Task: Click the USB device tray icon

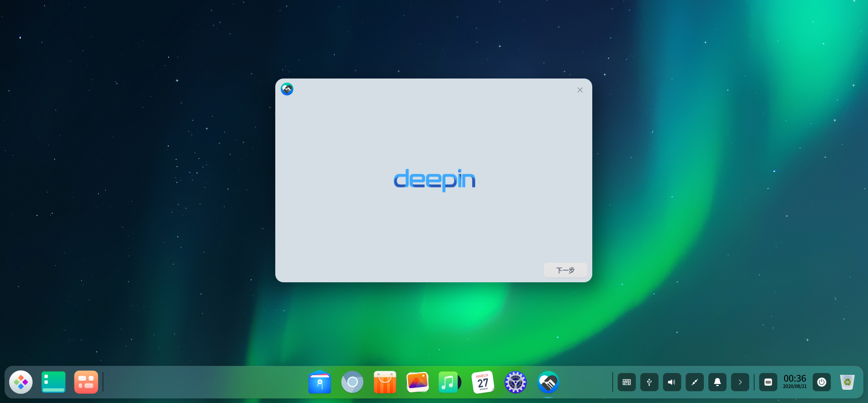Action: click(649, 382)
